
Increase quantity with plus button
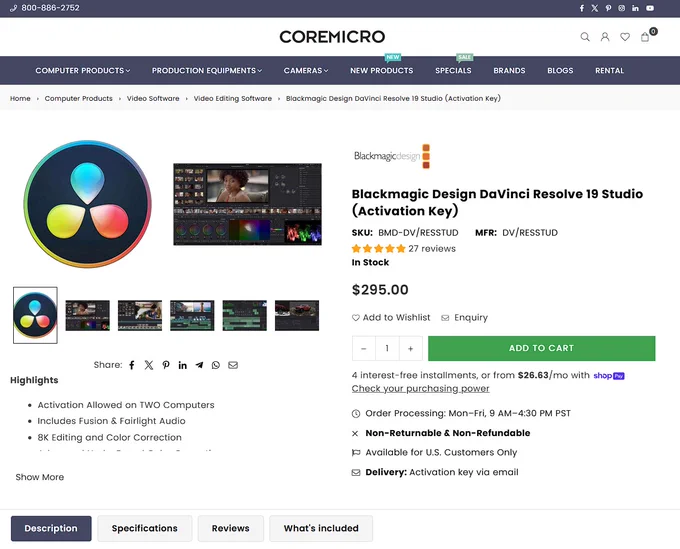[410, 348]
